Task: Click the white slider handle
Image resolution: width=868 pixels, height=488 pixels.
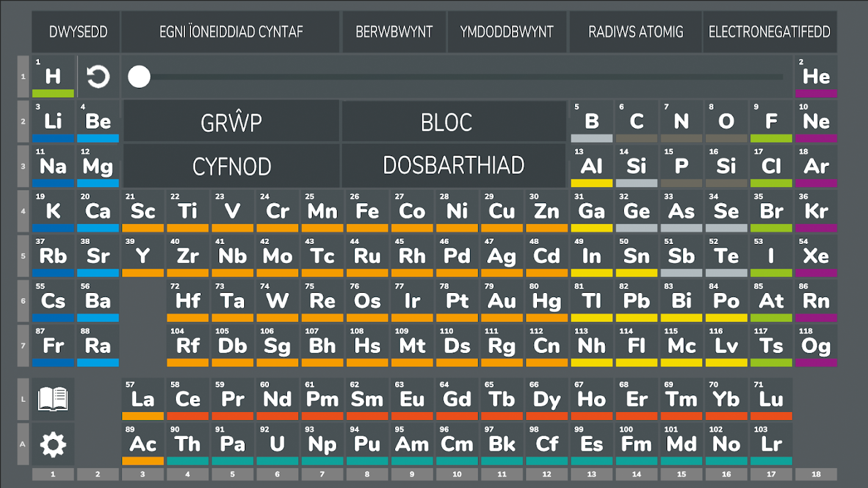Action: point(139,77)
